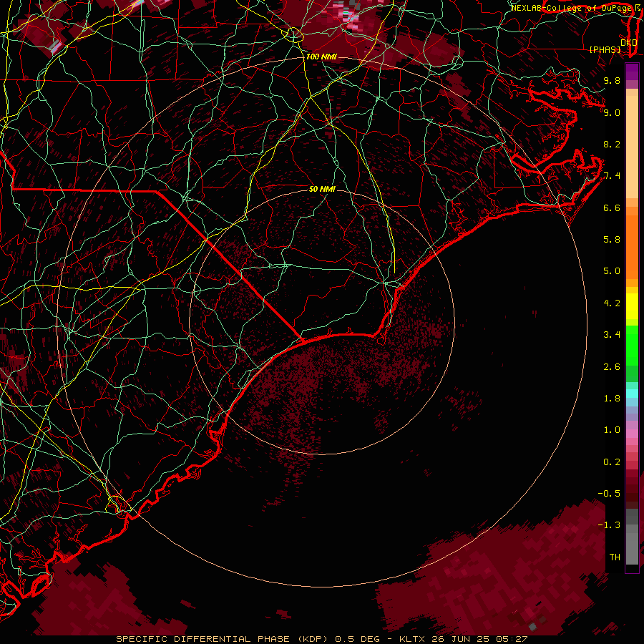The image size is (644, 644).
Task: Click the Specific Differential Phase caption at bottom
Action: tap(321, 639)
